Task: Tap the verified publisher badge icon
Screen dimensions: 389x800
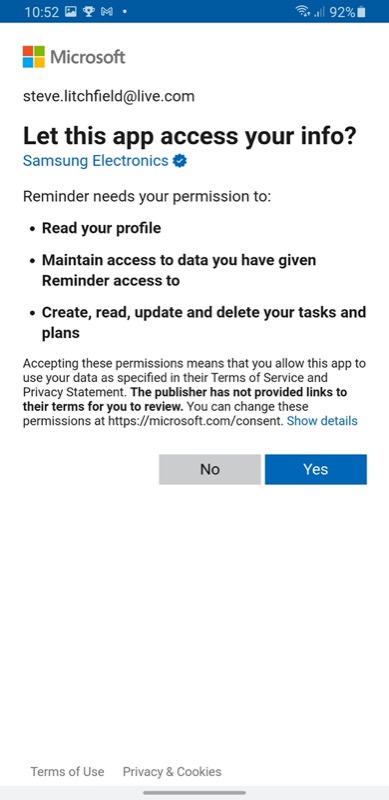Action: click(x=180, y=161)
